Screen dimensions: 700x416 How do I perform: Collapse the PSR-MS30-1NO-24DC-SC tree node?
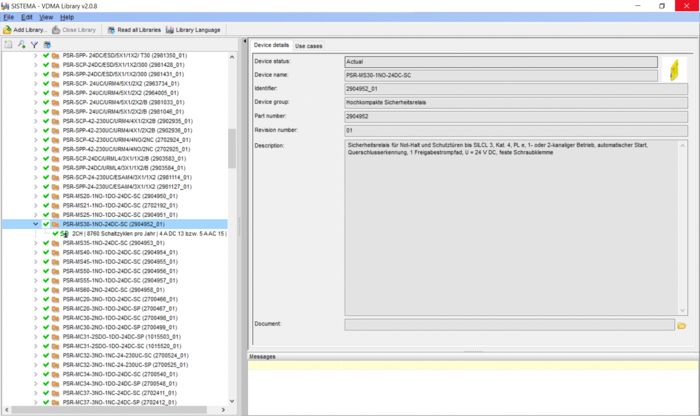(x=36, y=224)
